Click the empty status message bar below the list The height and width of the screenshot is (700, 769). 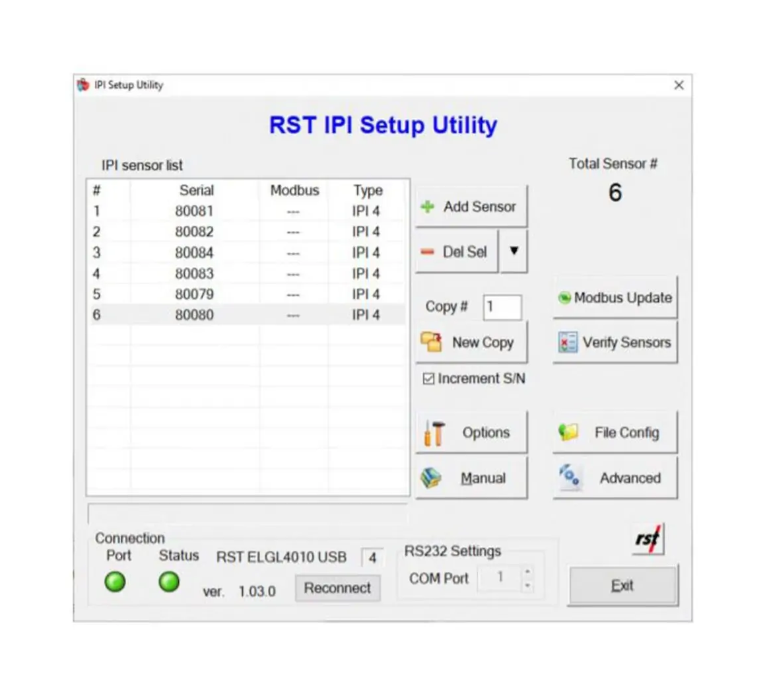[x=248, y=514]
